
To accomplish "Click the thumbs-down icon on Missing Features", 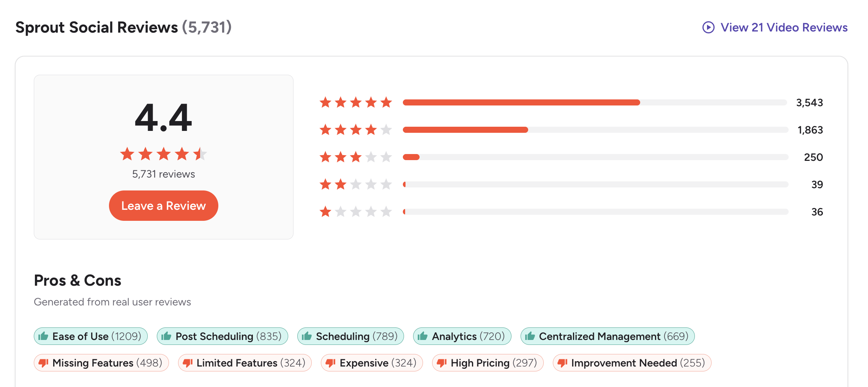I will tap(43, 363).
